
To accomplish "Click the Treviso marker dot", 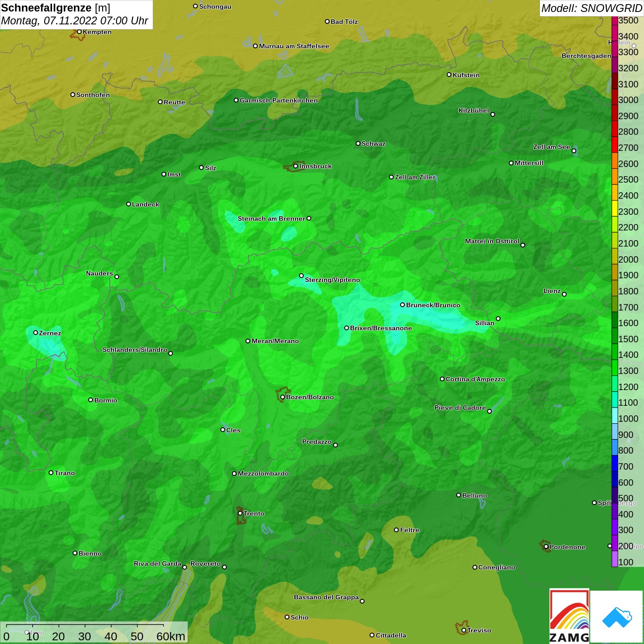I will 464,630.
